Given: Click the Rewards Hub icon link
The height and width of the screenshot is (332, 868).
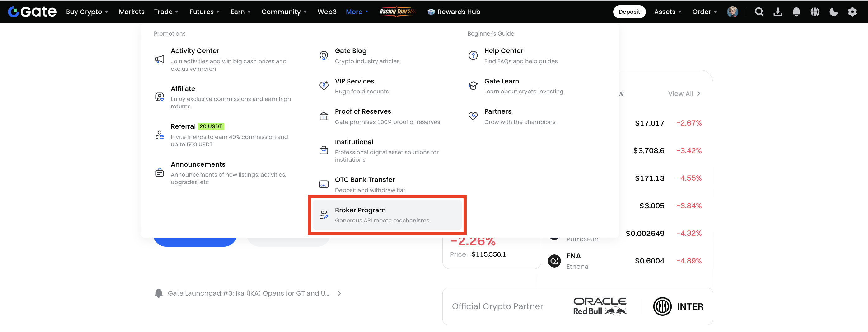Looking at the screenshot, I should tap(454, 12).
